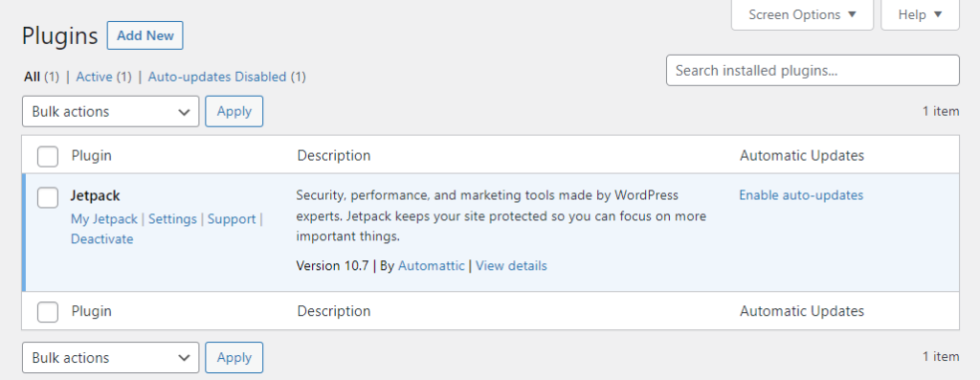Click the top Apply button
This screenshot has height=380, width=980.
234,111
